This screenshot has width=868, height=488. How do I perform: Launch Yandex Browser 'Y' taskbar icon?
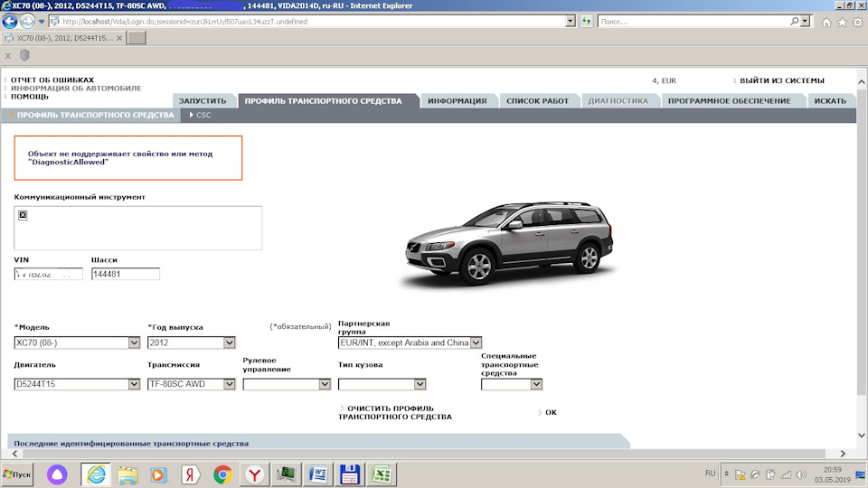pos(254,474)
